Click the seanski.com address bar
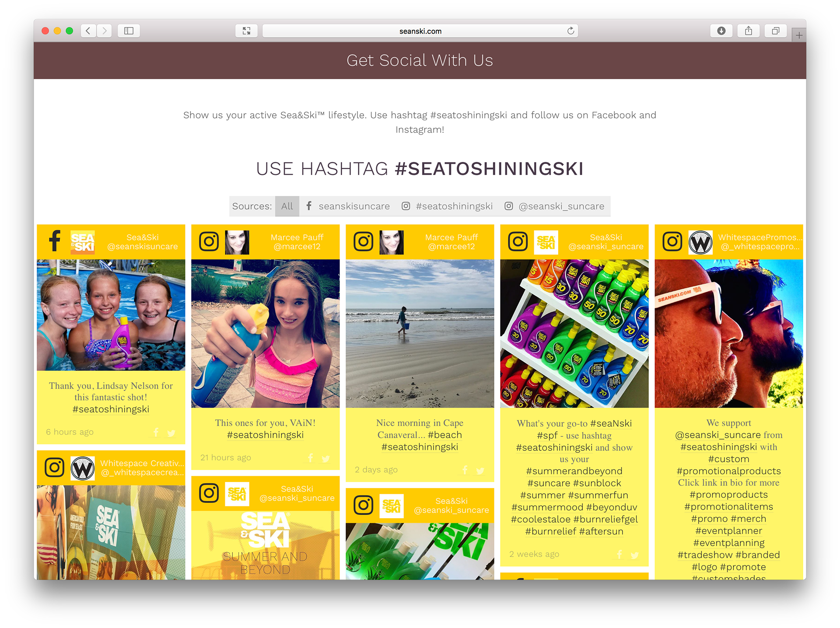 420,31
